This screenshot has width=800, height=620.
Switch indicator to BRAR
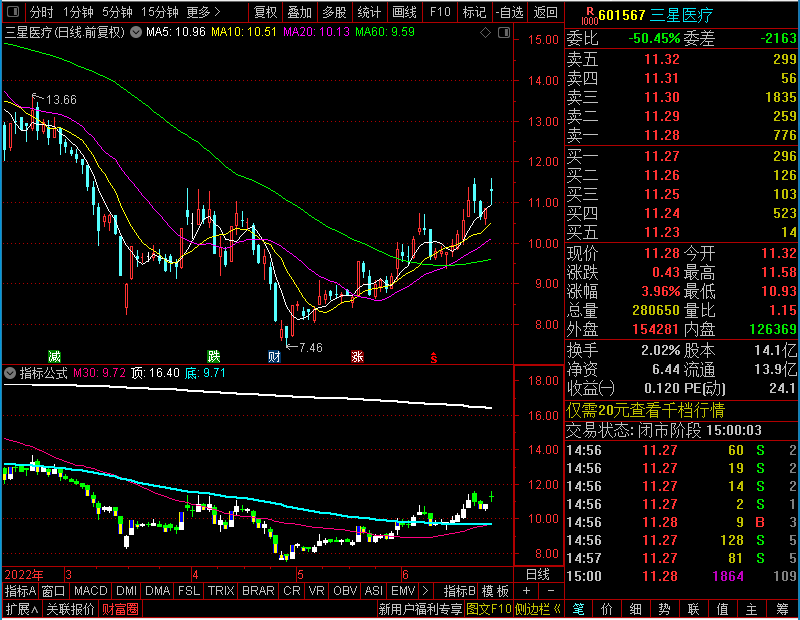tap(258, 591)
